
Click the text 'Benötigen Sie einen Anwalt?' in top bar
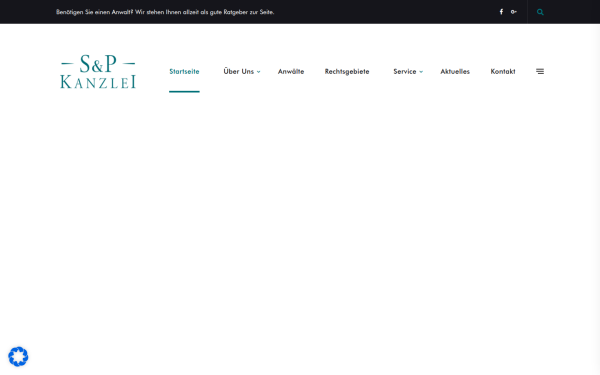pyautogui.click(x=95, y=12)
